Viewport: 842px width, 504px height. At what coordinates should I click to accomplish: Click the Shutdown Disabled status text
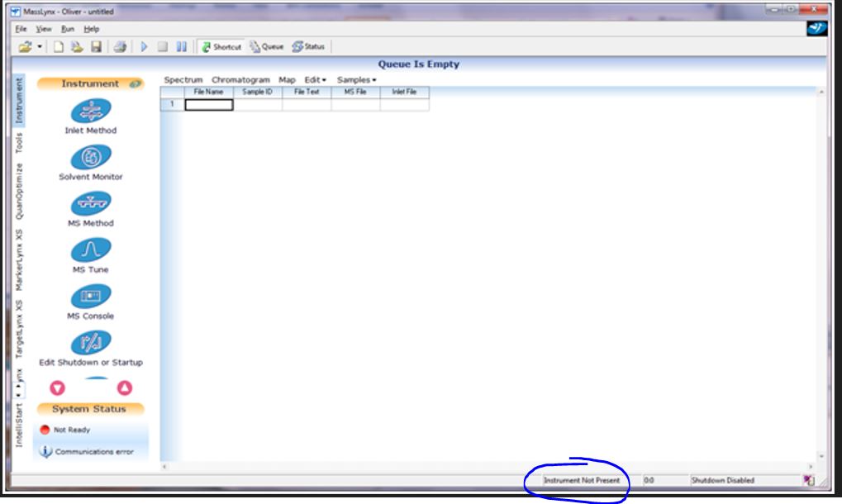click(x=723, y=480)
